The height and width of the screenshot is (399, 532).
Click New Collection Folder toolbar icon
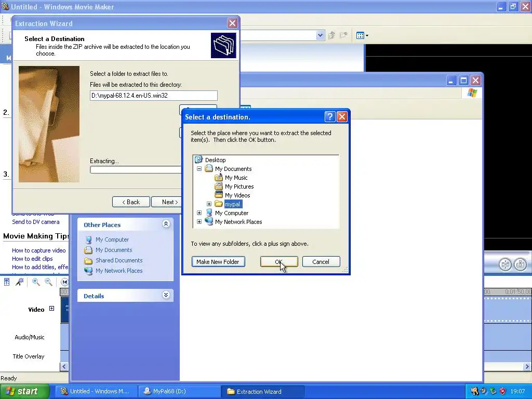pyautogui.click(x=344, y=35)
